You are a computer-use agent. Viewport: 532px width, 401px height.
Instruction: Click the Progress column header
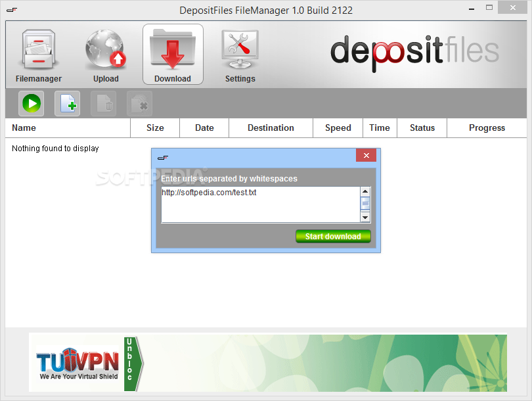(x=487, y=128)
